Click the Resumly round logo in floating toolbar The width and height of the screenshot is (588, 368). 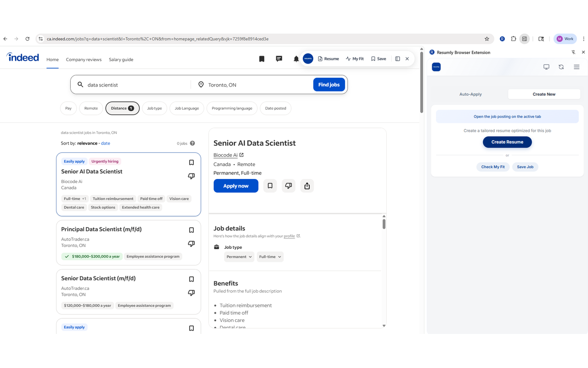point(308,59)
